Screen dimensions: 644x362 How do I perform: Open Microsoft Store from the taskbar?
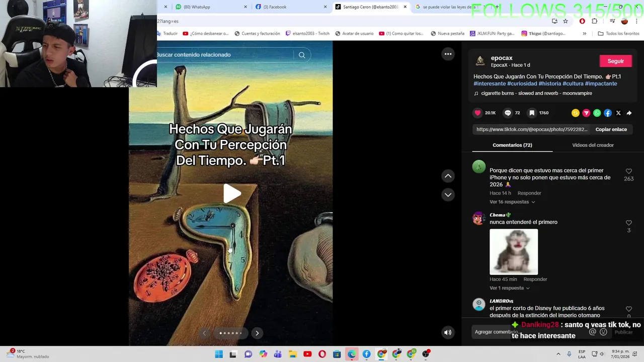[x=337, y=354]
